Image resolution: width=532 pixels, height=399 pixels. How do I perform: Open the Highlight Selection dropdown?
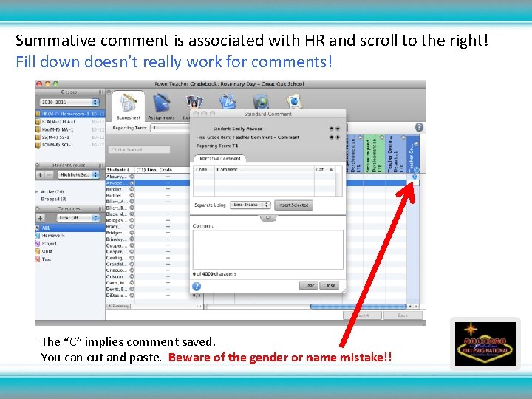78,174
